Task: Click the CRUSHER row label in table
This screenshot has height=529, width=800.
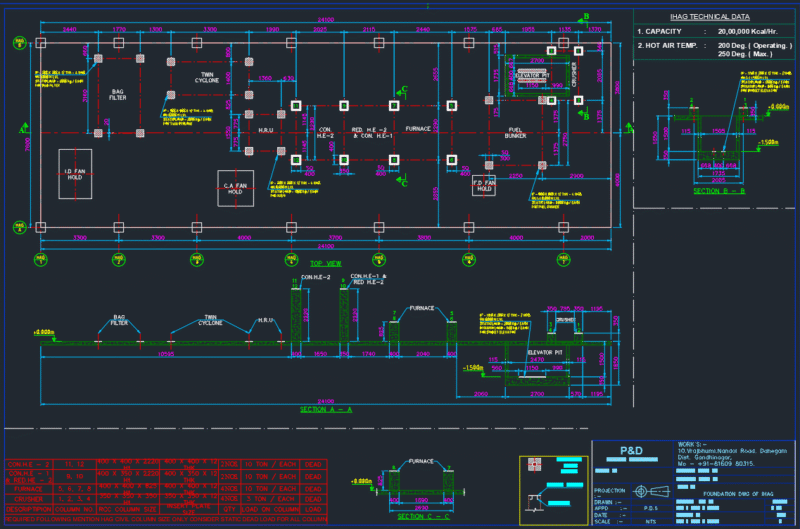Action: click(x=29, y=499)
